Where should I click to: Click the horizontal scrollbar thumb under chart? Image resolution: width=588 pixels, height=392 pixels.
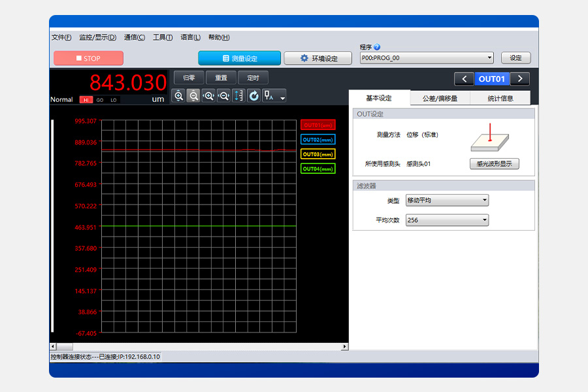tap(65, 347)
